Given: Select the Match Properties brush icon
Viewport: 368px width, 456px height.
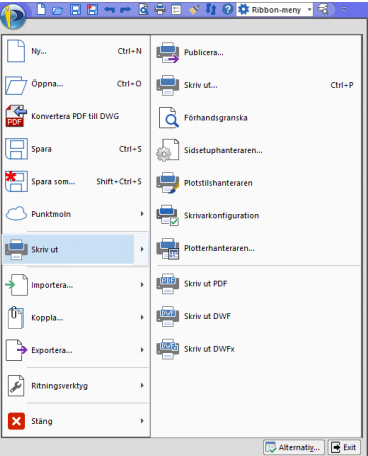Looking at the screenshot, I should point(194,10).
